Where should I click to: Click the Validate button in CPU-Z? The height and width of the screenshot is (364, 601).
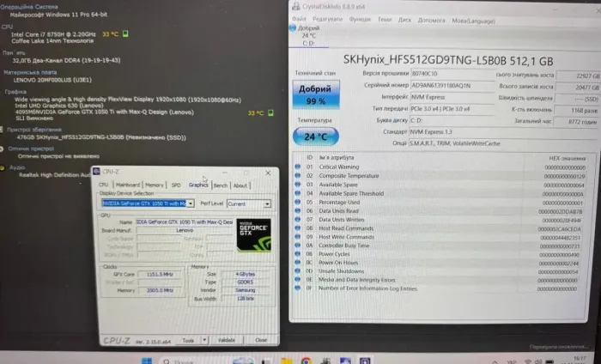click(x=227, y=340)
